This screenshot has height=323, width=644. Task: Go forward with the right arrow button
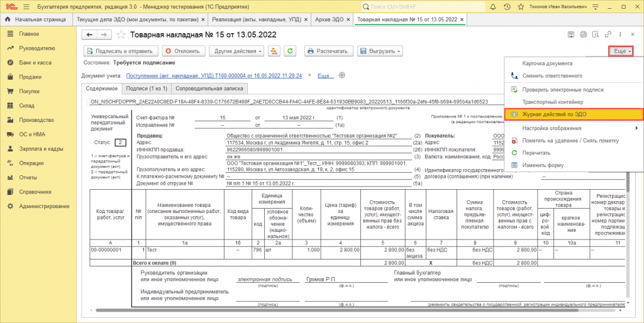[104, 35]
